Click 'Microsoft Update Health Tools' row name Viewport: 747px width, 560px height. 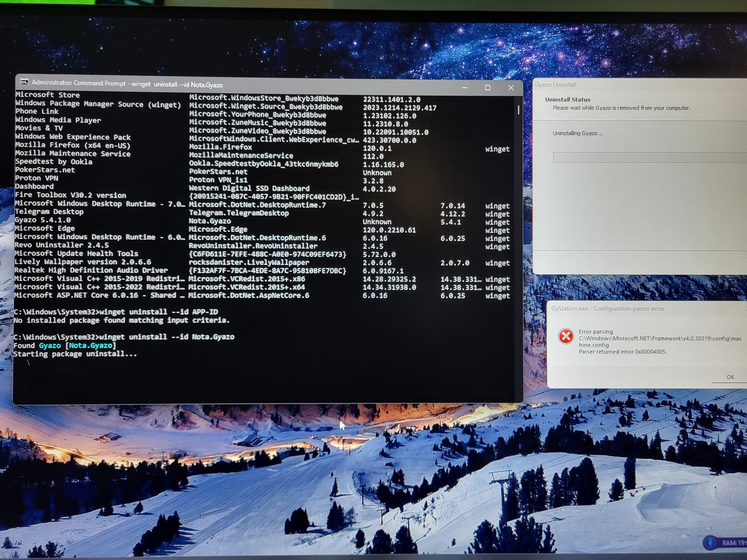tap(76, 253)
